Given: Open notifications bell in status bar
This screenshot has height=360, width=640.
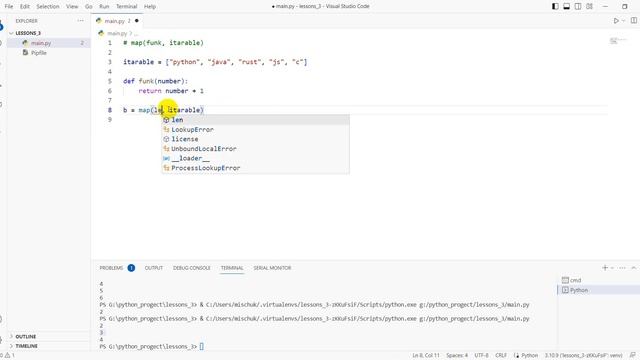Looking at the screenshot, I should point(633,356).
